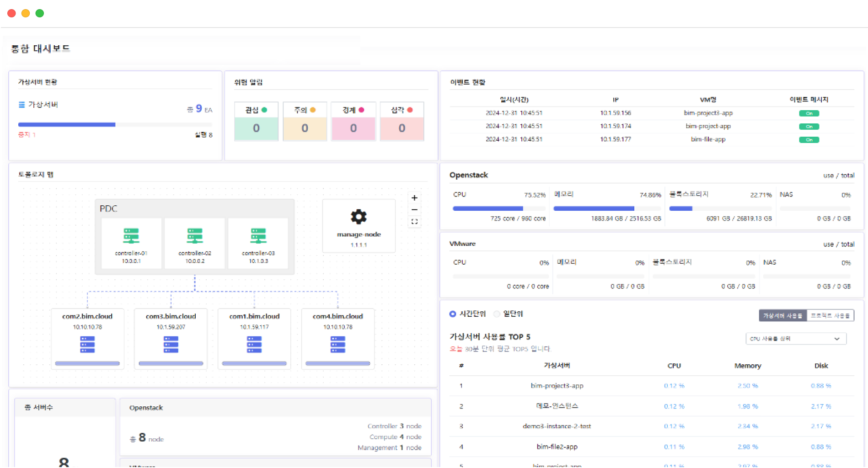Click the CPU column header in TOP 5
Viewport: 868px width, 468px height.
pyautogui.click(x=674, y=366)
